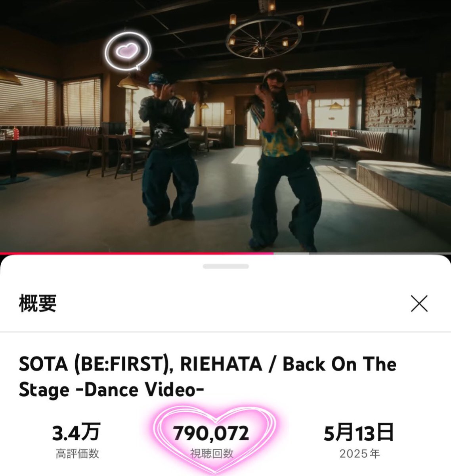Tap the neon heart speech bubble sticker

coord(128,51)
